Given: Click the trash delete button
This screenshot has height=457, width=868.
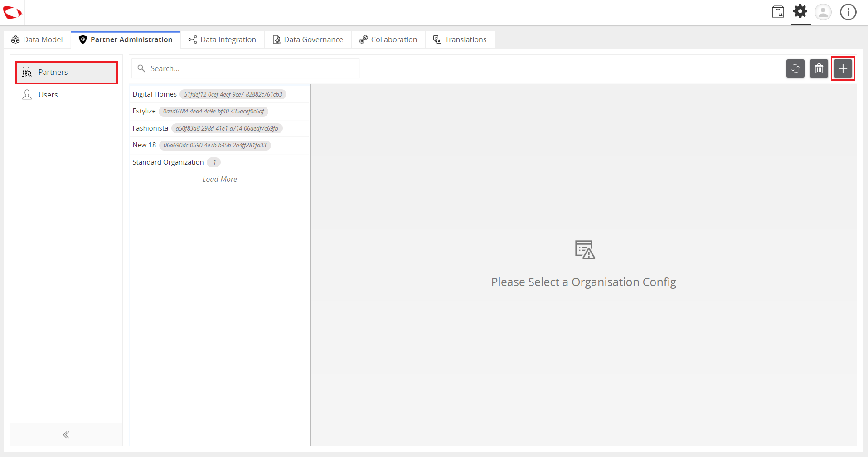Looking at the screenshot, I should (x=819, y=68).
